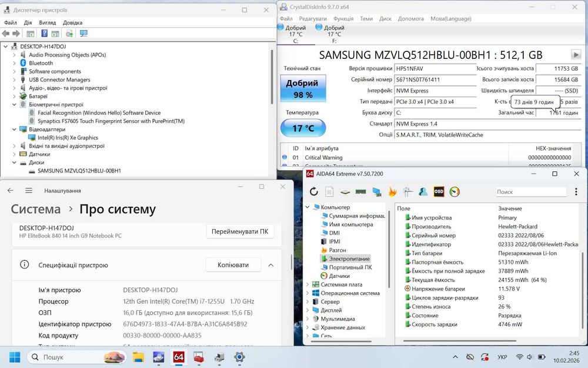Click Device Manager update driver icon

[69, 34]
